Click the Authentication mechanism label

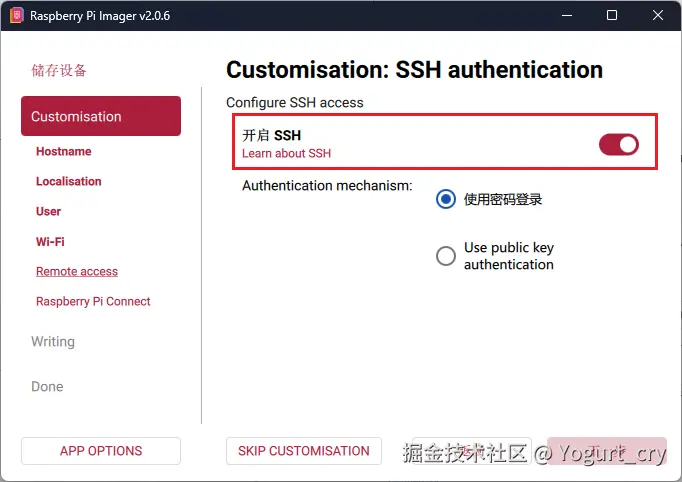pos(327,186)
